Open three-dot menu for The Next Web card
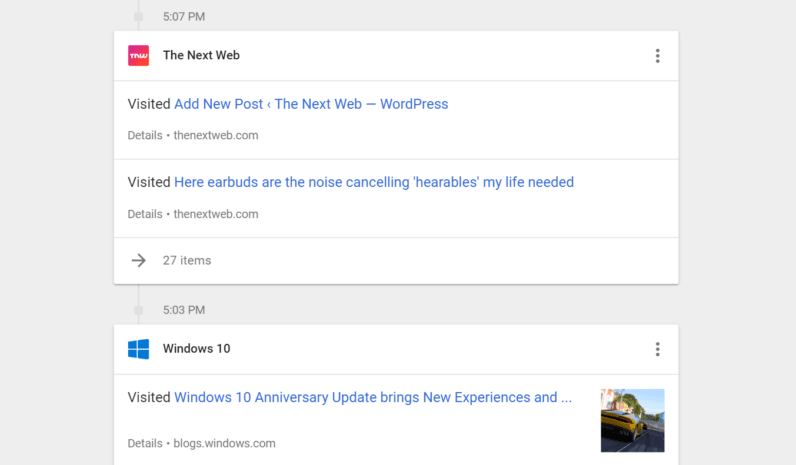 [657, 56]
